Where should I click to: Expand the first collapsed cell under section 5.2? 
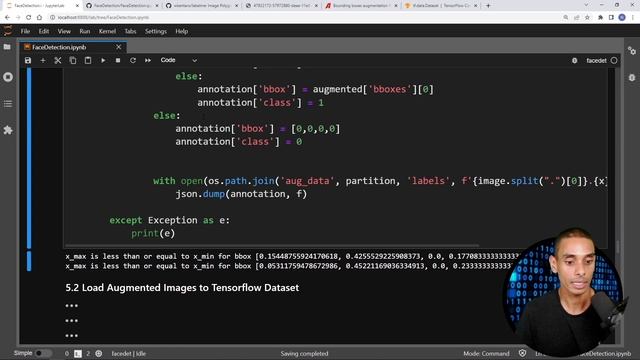[x=71, y=306]
